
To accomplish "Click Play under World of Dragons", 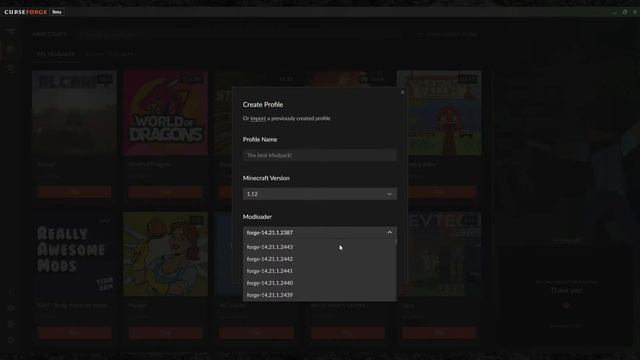I will (x=165, y=192).
